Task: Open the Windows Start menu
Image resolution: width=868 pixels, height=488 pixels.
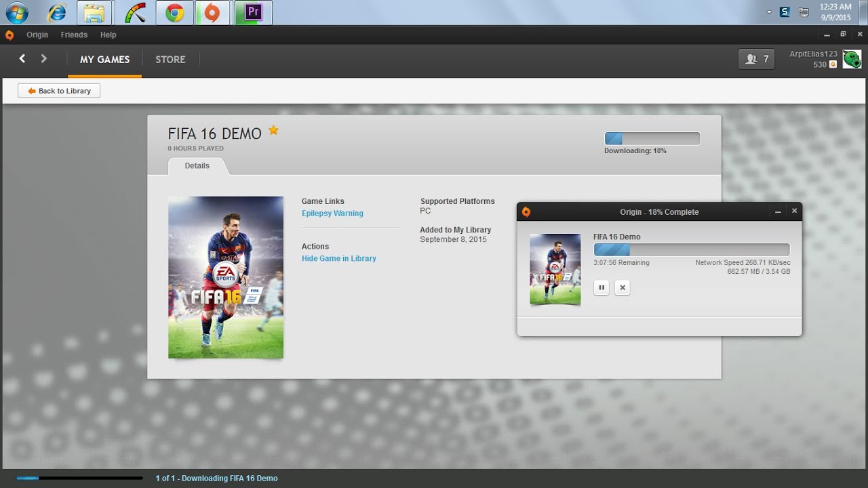Action: coord(17,12)
